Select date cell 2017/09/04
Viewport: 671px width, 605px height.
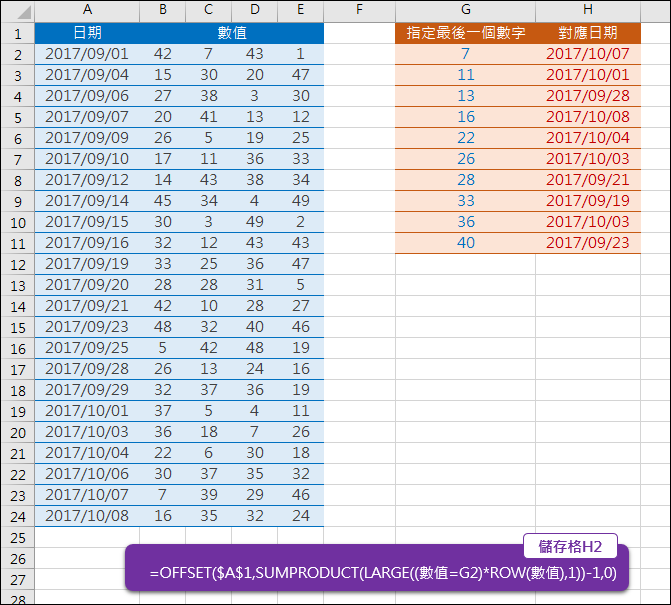click(87, 75)
